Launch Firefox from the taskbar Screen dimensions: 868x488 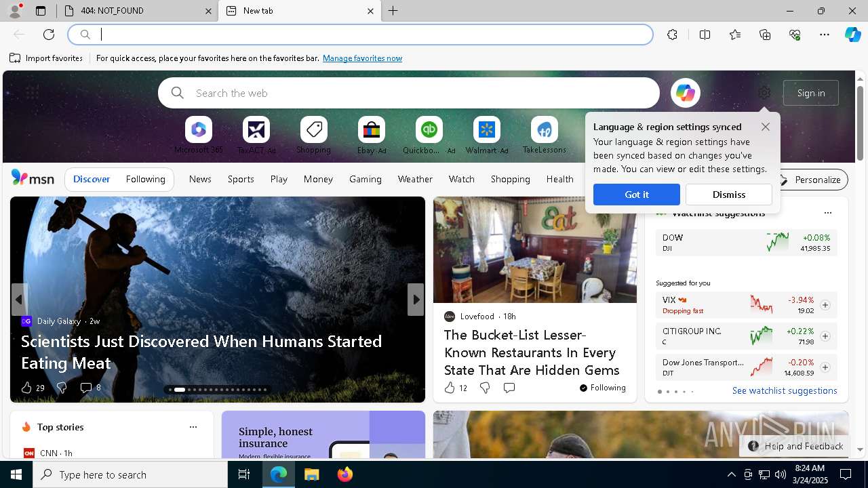344,474
